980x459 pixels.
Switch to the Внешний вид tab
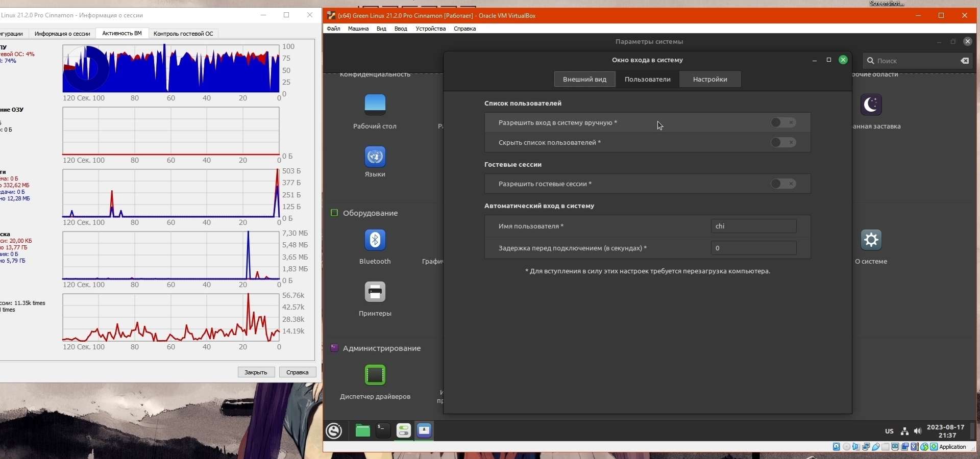pos(585,79)
